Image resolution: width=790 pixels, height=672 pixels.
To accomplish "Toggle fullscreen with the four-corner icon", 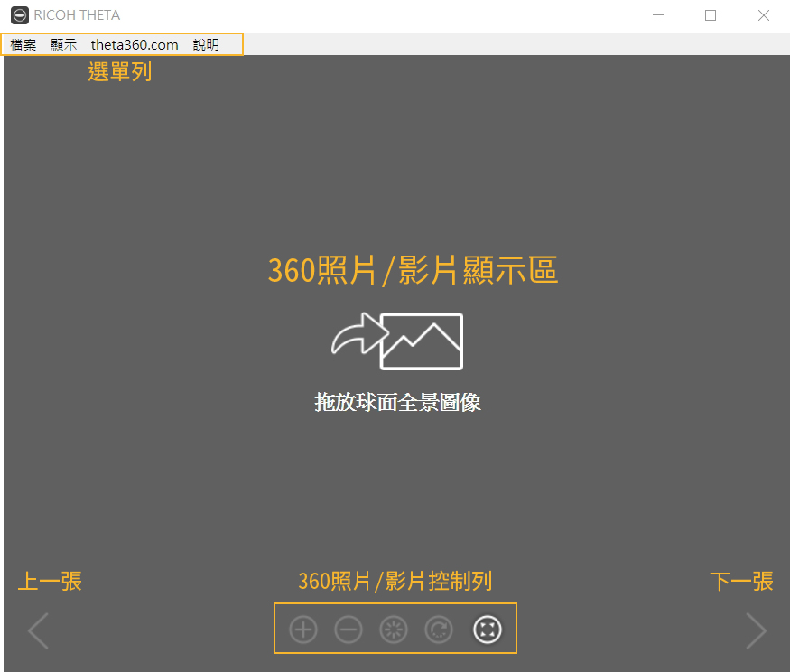I will 488,630.
